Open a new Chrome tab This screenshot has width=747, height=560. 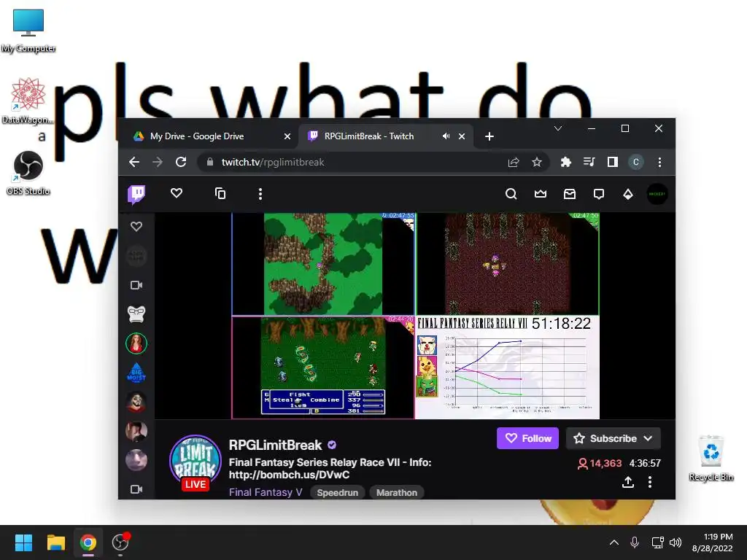[x=489, y=136]
